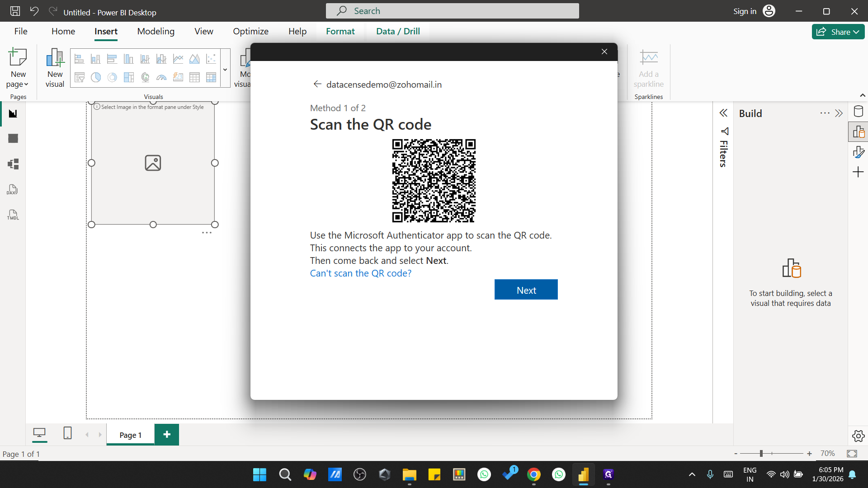Click the Next button in the dialog
The height and width of the screenshot is (488, 868).
(526, 289)
